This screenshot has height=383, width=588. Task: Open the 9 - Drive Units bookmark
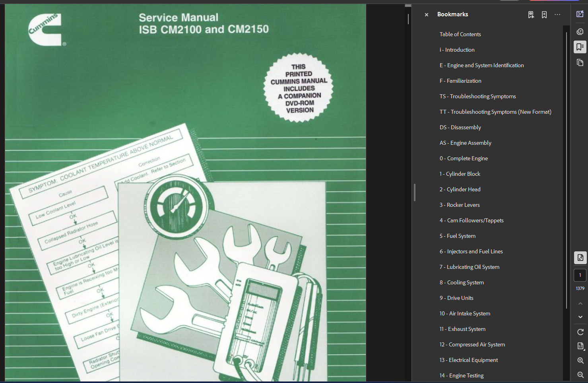(456, 298)
